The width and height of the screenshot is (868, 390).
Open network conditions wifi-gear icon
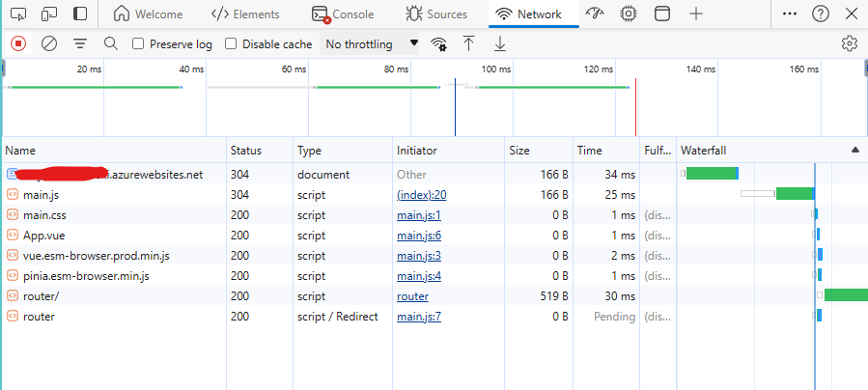[439, 43]
